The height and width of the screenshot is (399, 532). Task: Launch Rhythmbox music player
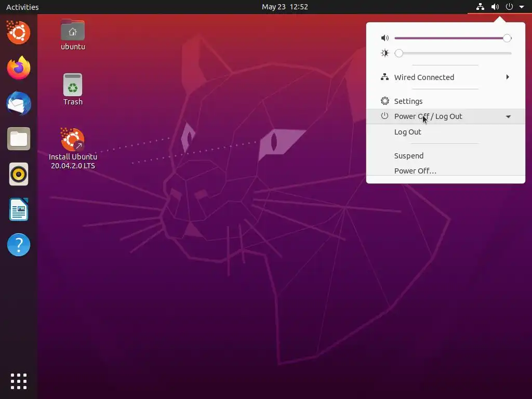click(x=19, y=174)
